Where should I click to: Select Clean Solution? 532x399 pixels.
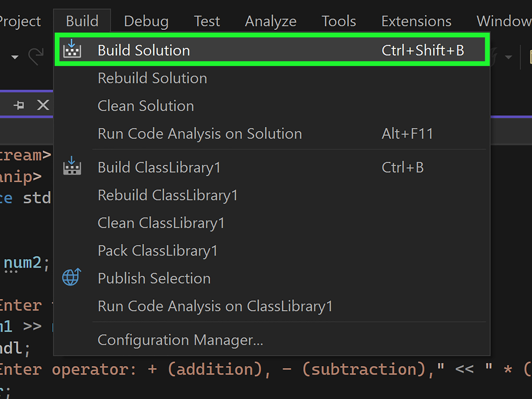coord(145,106)
